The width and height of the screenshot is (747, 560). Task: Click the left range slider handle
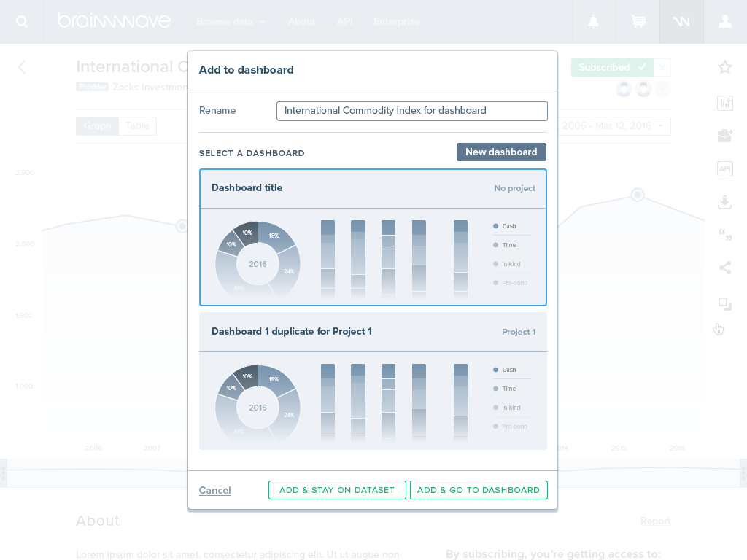[x=4, y=472]
